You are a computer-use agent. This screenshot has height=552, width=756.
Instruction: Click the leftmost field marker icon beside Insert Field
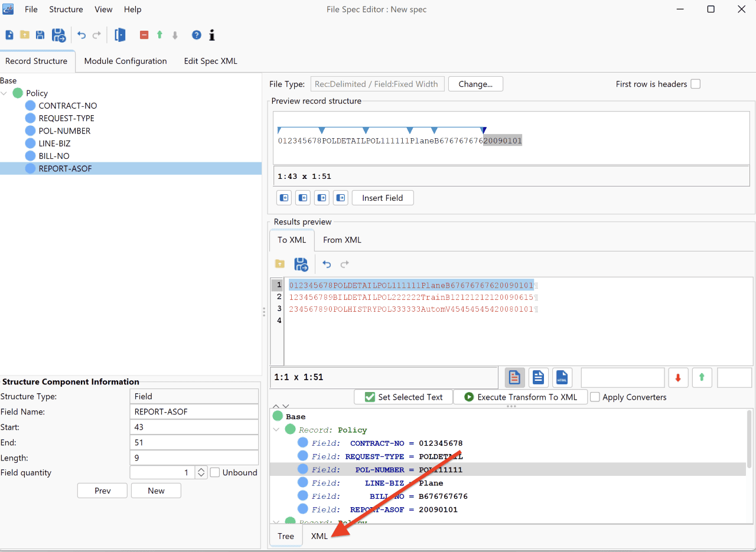[284, 198]
